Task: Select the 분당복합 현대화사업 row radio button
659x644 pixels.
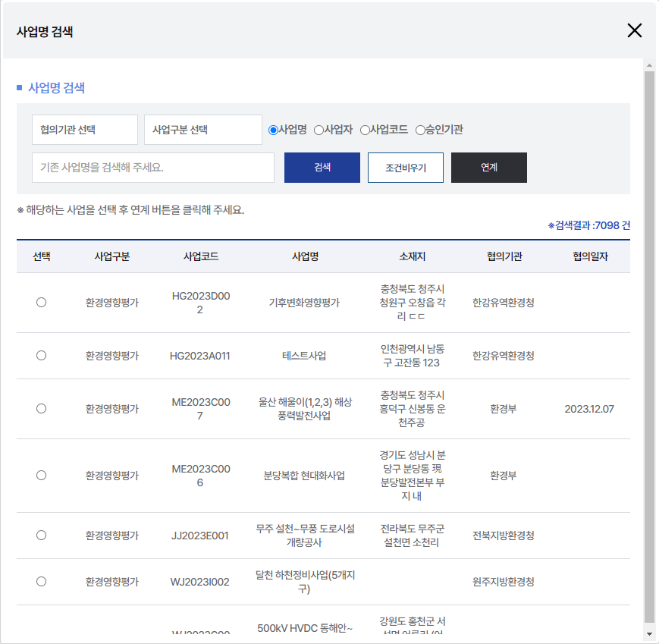Action: pyautogui.click(x=42, y=476)
